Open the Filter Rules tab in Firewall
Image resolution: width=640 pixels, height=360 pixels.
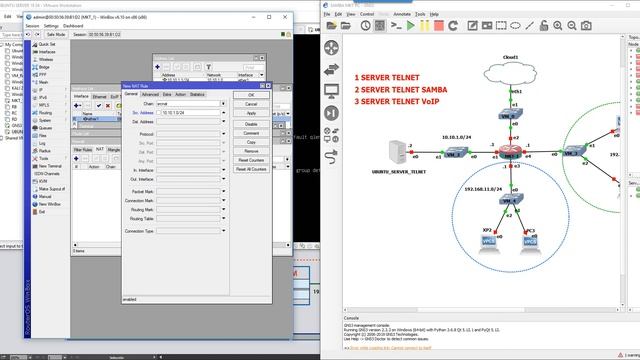point(83,150)
